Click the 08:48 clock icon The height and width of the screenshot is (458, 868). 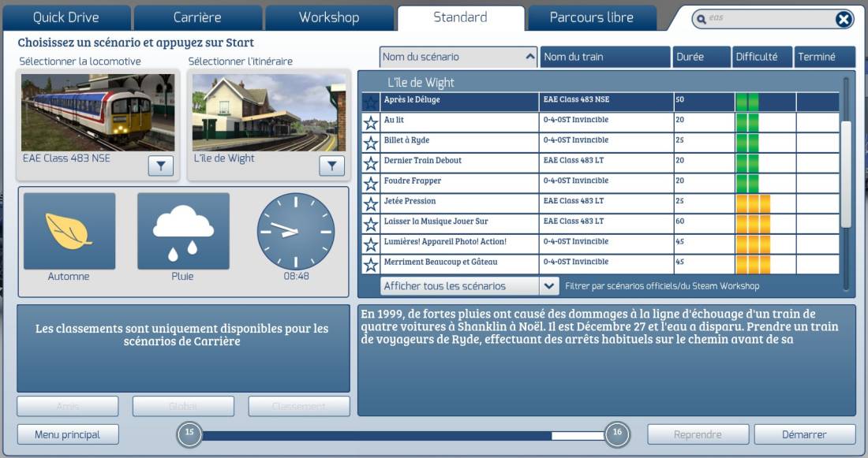coord(296,231)
